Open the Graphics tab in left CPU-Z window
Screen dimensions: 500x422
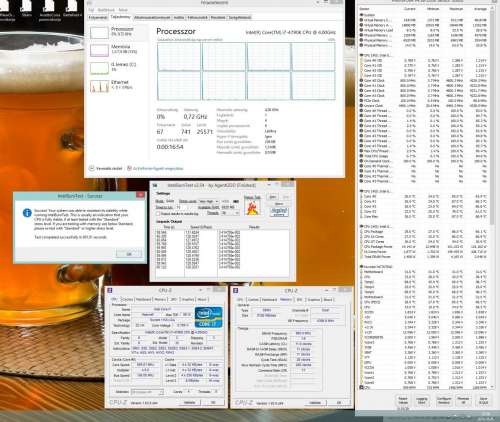[188, 299]
